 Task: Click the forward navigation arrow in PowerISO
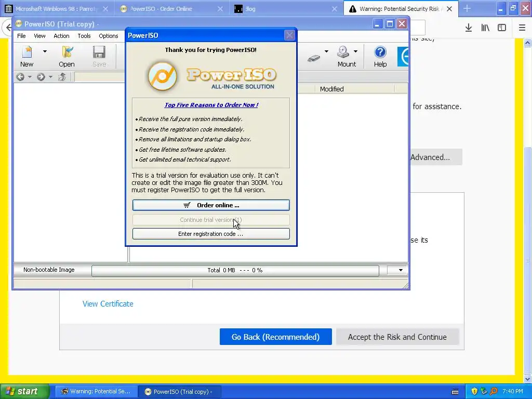(41, 77)
